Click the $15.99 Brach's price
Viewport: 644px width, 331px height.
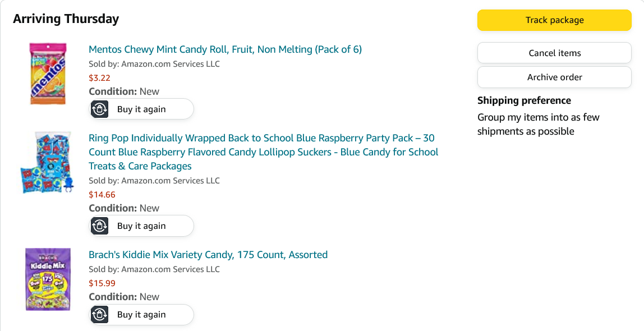click(x=102, y=283)
